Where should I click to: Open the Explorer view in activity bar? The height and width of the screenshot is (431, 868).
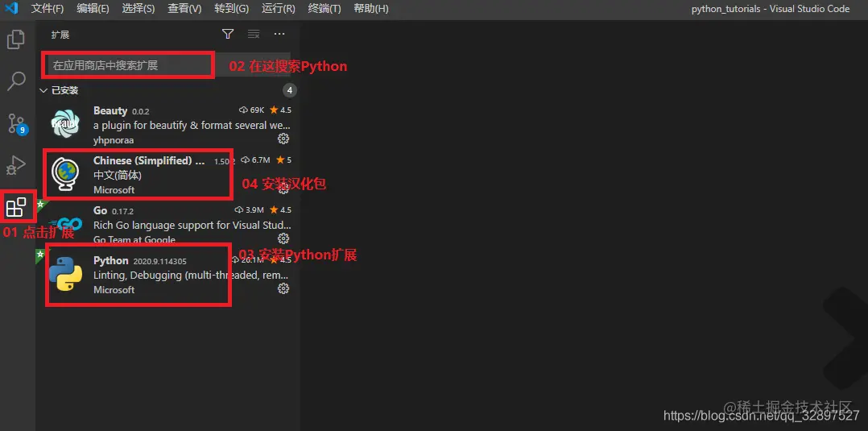15,39
